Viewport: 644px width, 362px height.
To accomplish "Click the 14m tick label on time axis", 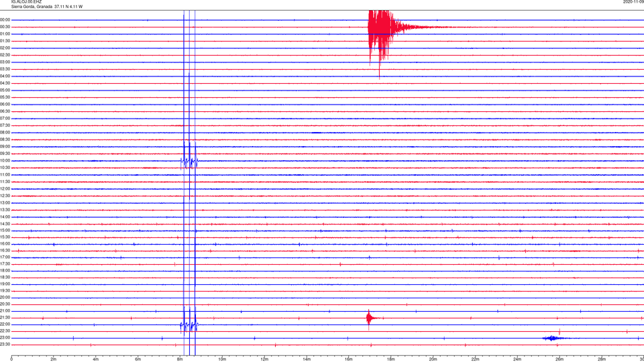I will (307, 359).
